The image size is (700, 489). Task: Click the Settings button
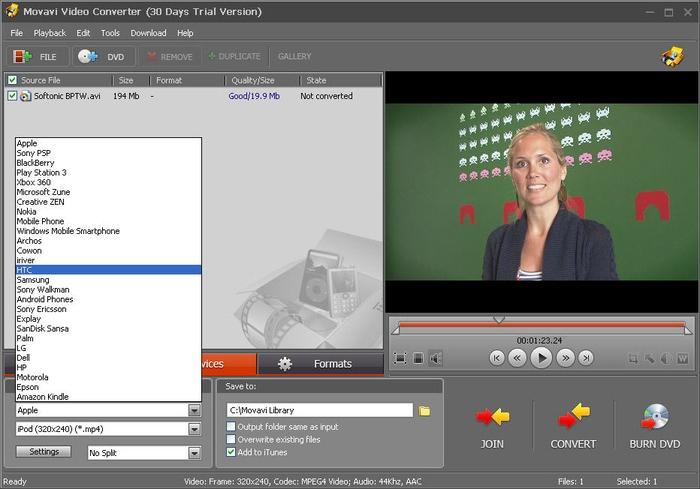[x=44, y=452]
